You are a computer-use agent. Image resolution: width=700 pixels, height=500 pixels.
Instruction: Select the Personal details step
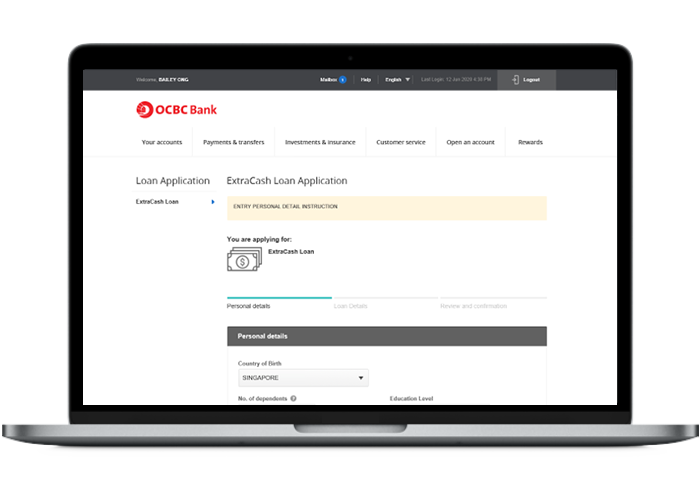click(x=248, y=306)
